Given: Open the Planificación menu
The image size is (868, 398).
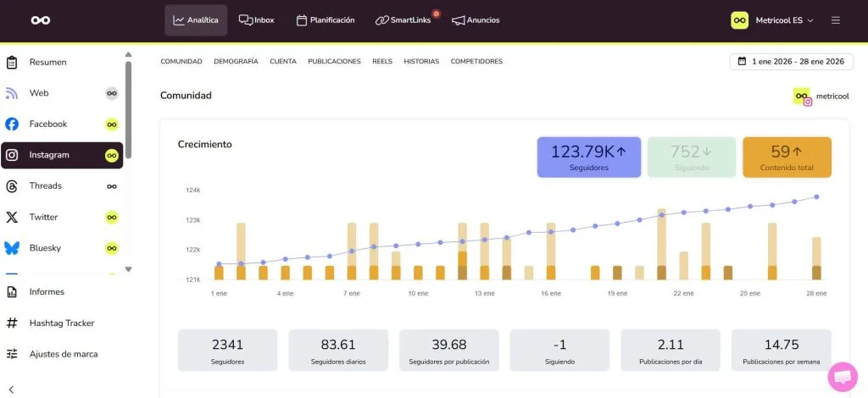Looking at the screenshot, I should pos(325,20).
